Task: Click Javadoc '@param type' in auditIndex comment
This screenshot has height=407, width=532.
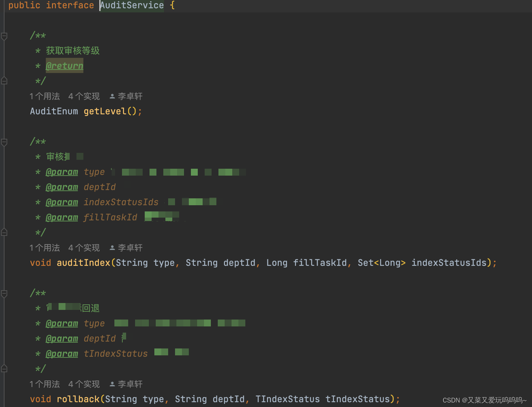Action: click(x=75, y=172)
